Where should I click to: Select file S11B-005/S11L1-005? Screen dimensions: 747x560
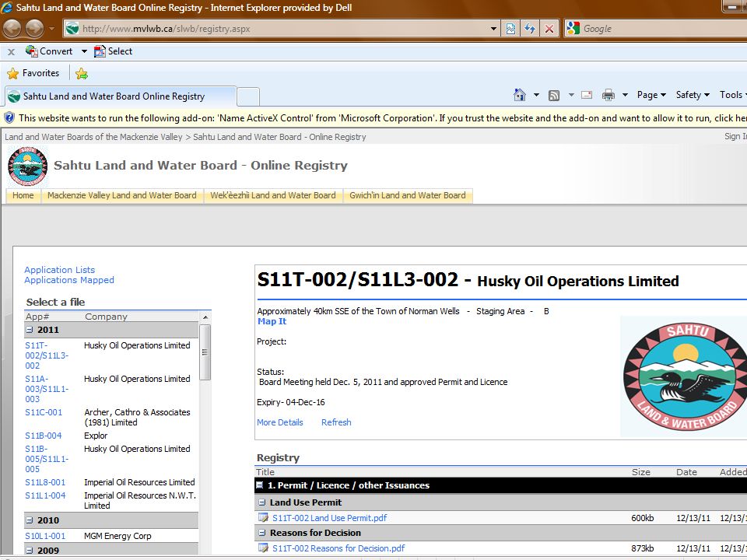47,459
